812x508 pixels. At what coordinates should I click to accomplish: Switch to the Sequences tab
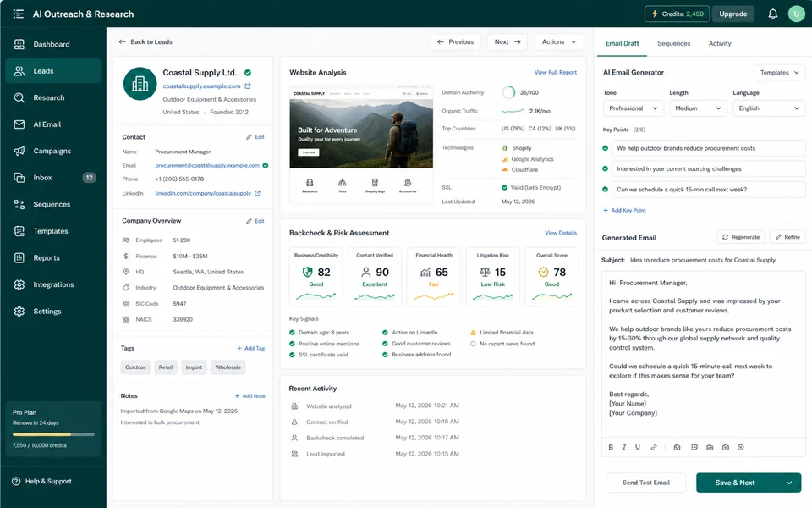tap(674, 43)
